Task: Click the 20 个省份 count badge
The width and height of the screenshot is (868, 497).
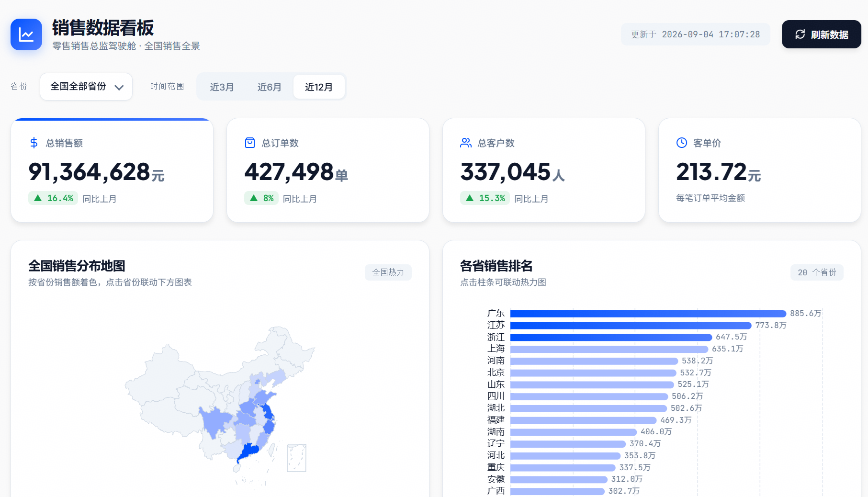Action: point(817,272)
